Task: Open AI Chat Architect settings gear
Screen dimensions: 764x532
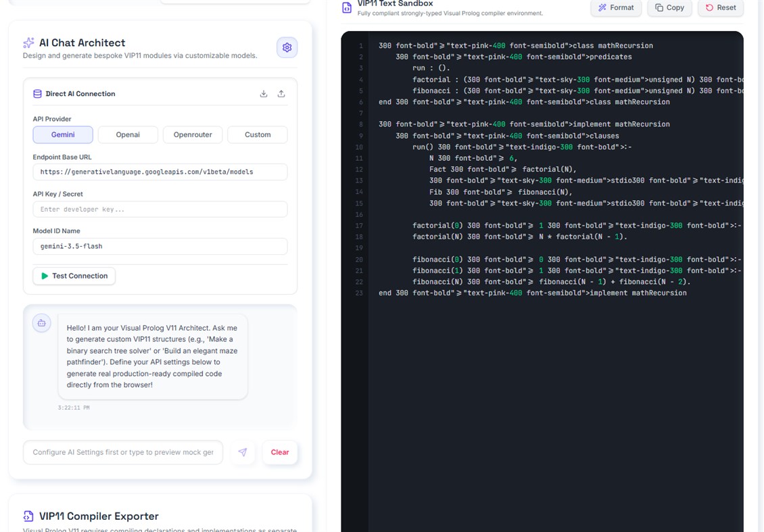Action: coord(287,47)
